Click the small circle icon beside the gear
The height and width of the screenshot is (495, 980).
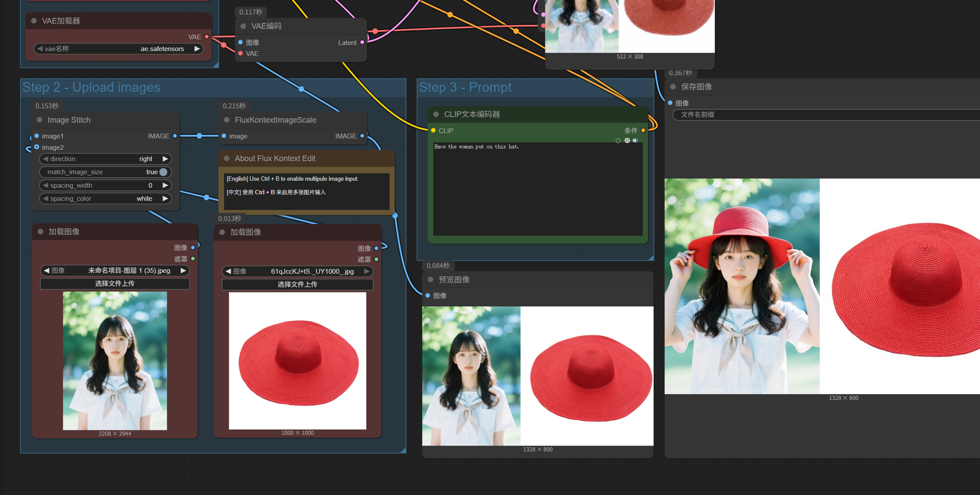pyautogui.click(x=618, y=141)
